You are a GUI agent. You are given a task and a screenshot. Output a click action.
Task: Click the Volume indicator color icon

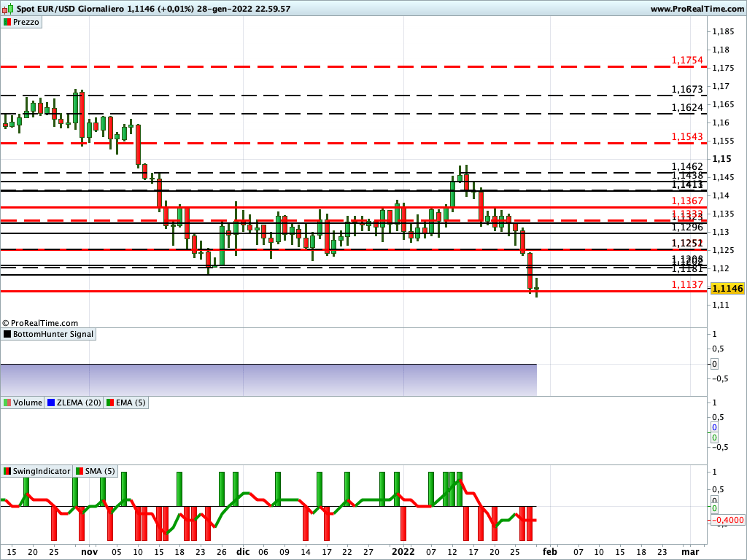pyautogui.click(x=7, y=402)
